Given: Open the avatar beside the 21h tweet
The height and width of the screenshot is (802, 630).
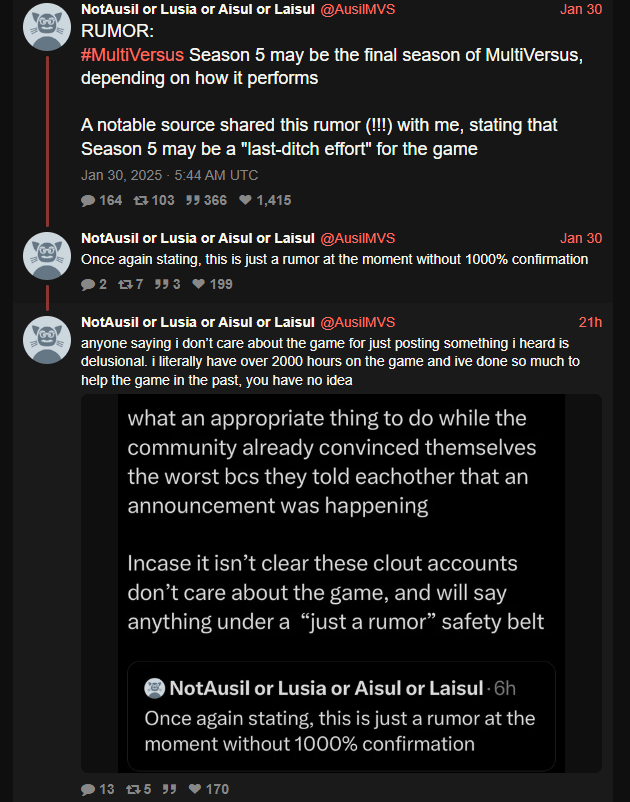Looking at the screenshot, I should pyautogui.click(x=45, y=341).
